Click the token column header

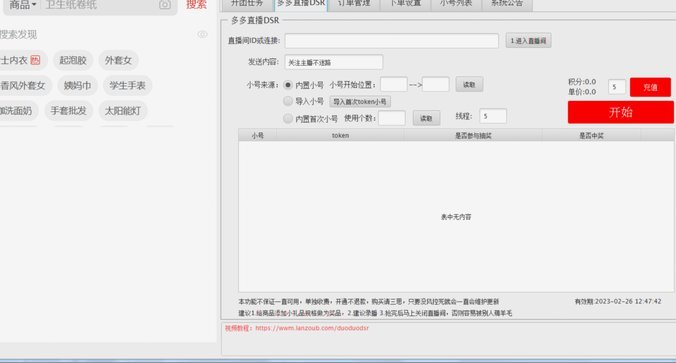click(340, 135)
